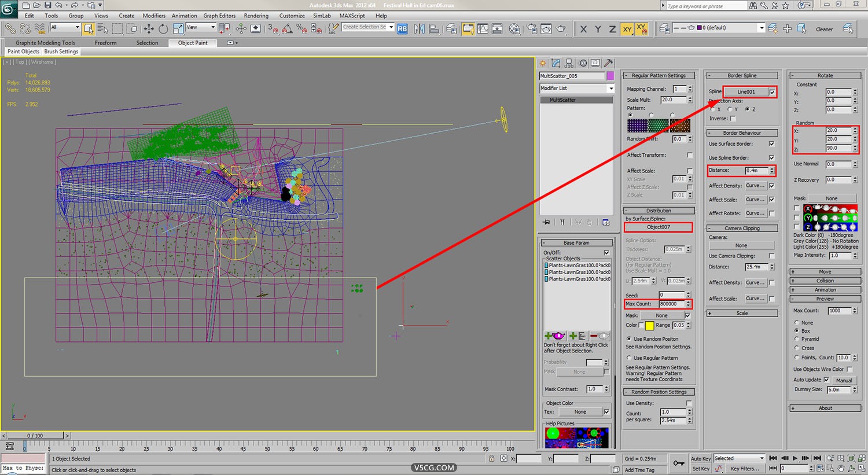The height and width of the screenshot is (475, 868).
Task: Restrict movement to the Z axis
Action: [612, 29]
